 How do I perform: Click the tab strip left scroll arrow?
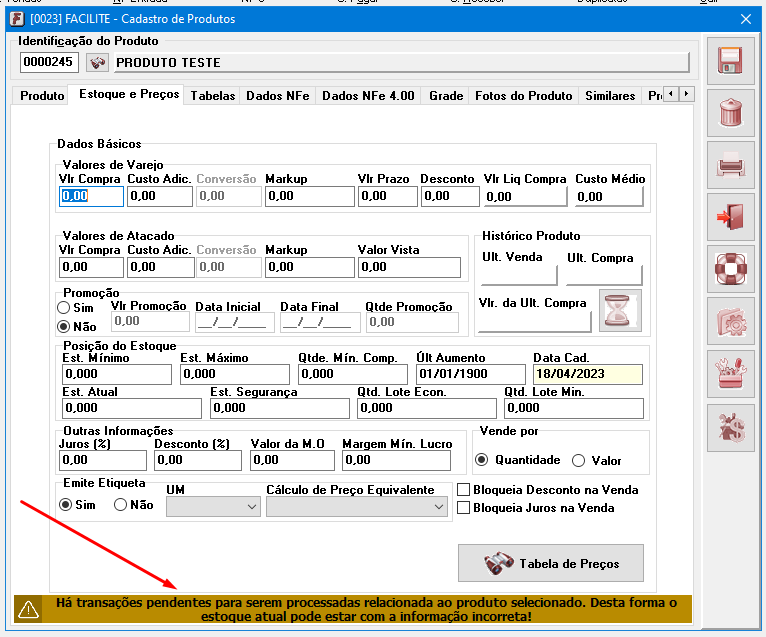click(671, 94)
